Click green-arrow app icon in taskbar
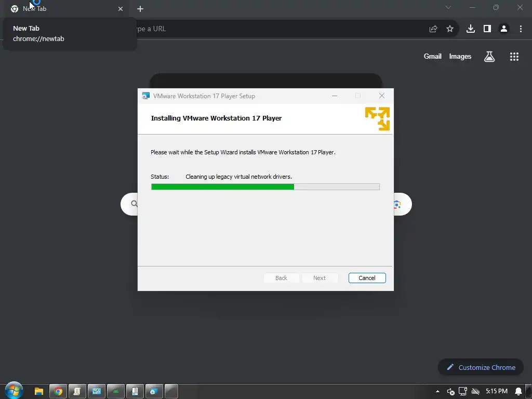532x399 pixels. (x=116, y=392)
